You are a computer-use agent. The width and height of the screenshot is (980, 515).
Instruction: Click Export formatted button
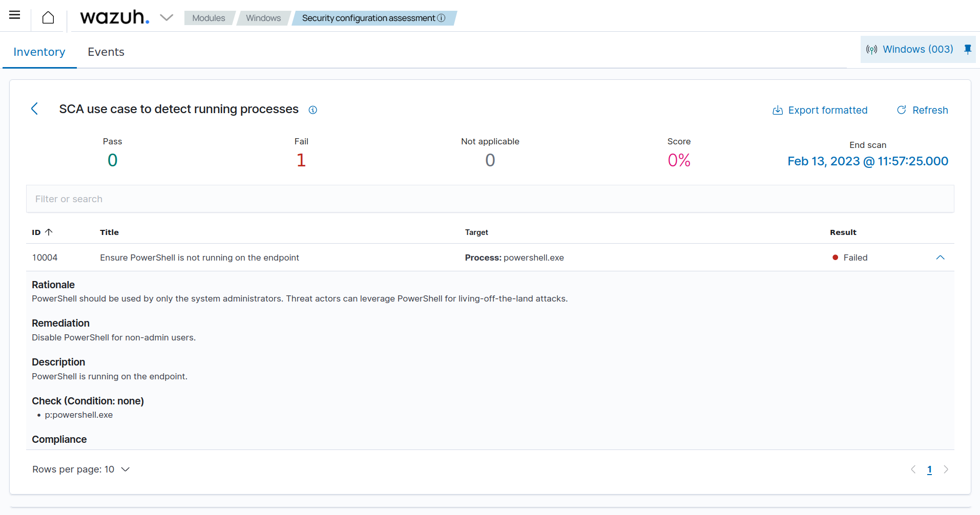pyautogui.click(x=820, y=110)
